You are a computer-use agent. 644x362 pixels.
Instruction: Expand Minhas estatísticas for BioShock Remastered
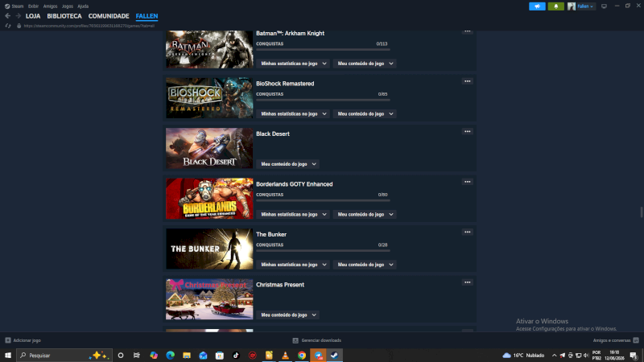(293, 113)
